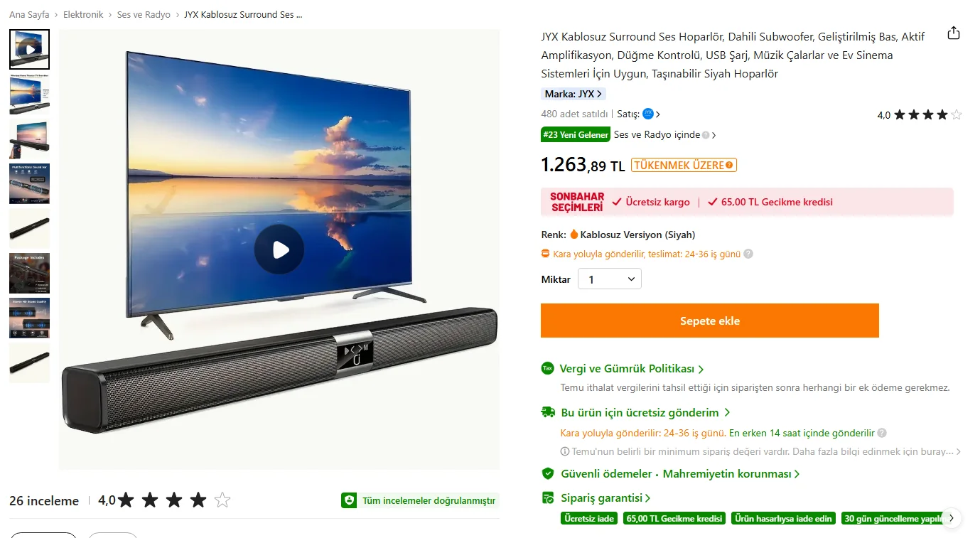Play the product video on main image

click(279, 249)
